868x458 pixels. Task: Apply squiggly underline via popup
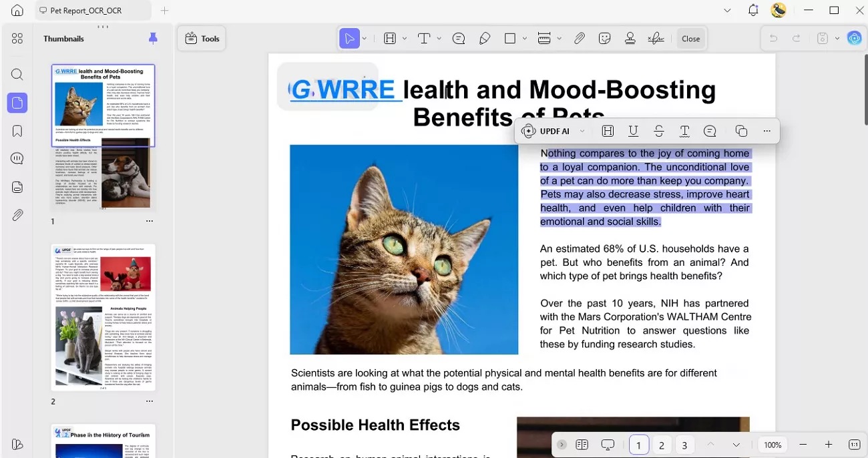coord(684,131)
